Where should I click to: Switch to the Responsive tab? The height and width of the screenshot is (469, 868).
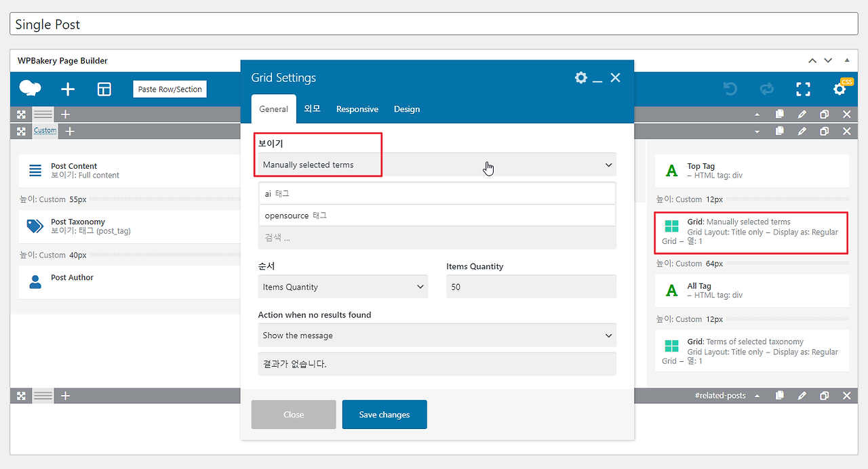click(357, 108)
